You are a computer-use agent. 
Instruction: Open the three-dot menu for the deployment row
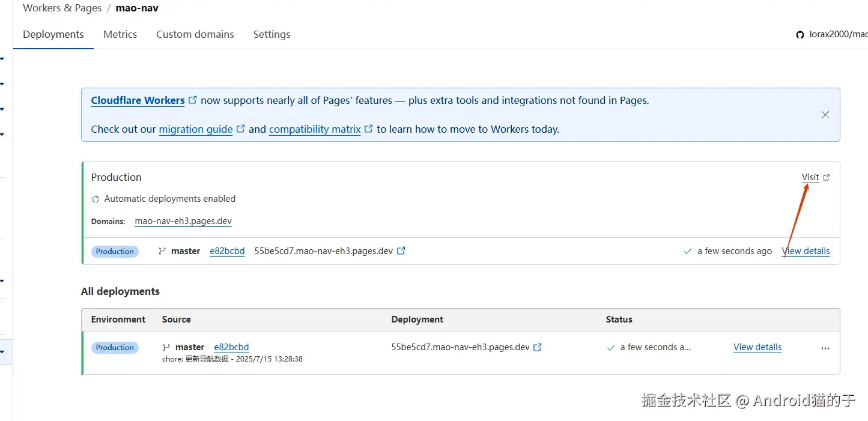(825, 348)
